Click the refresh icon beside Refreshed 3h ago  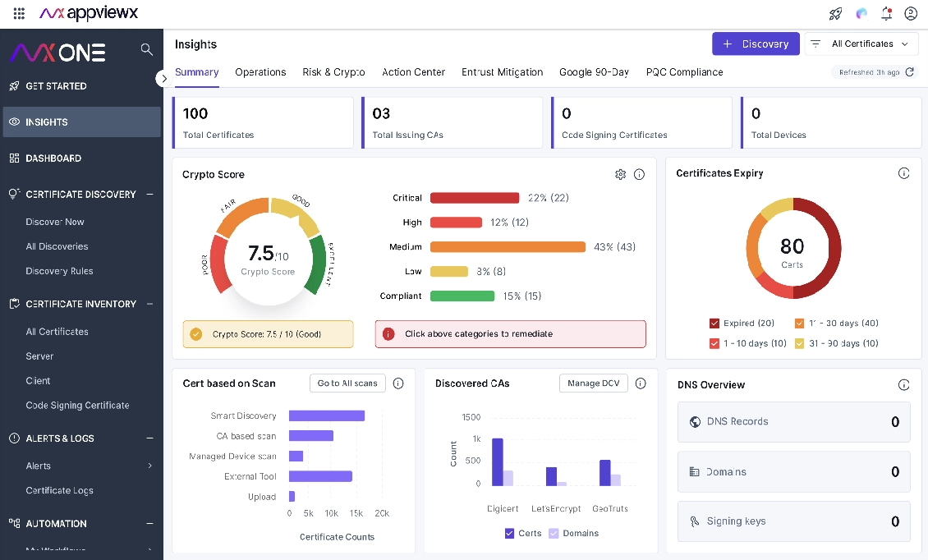909,72
